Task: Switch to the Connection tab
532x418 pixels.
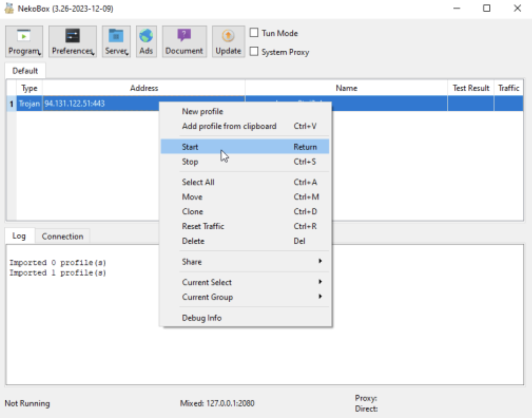Action: tap(63, 236)
